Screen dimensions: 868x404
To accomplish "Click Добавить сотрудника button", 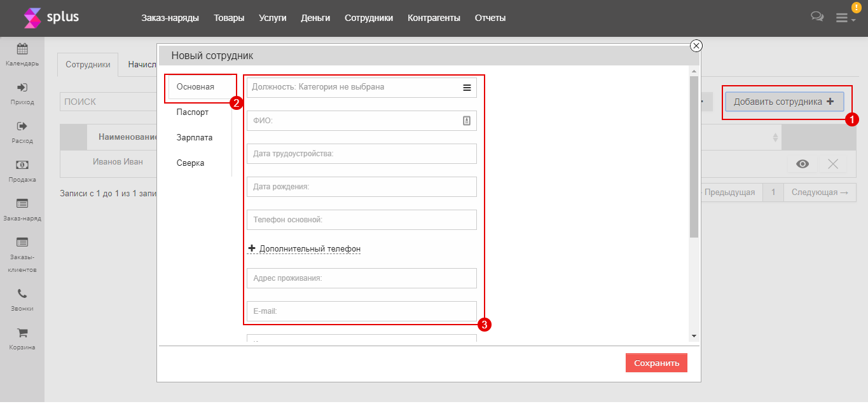I will pos(783,102).
